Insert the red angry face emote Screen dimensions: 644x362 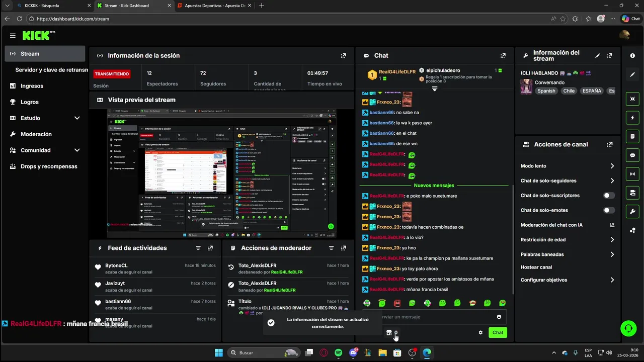(x=397, y=303)
